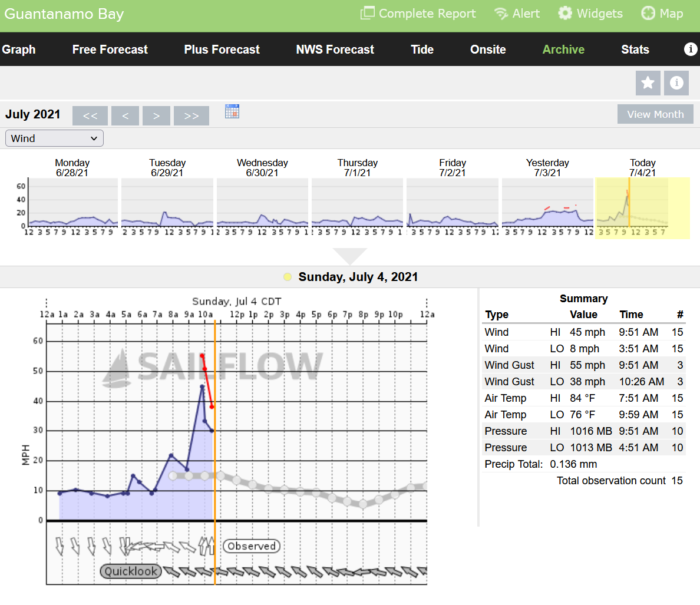The width and height of the screenshot is (700, 605).
Task: Switch to the Free Forecast tab
Action: point(110,49)
